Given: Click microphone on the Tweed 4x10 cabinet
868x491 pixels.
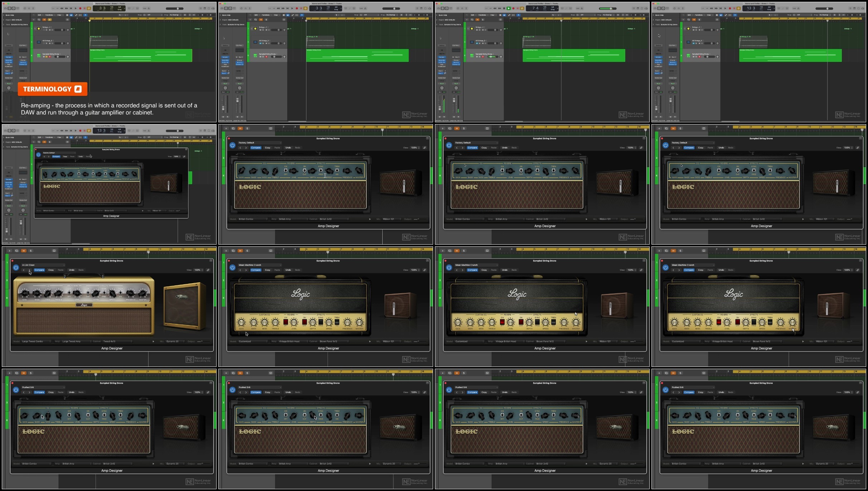Looking at the screenshot, I should tap(181, 296).
